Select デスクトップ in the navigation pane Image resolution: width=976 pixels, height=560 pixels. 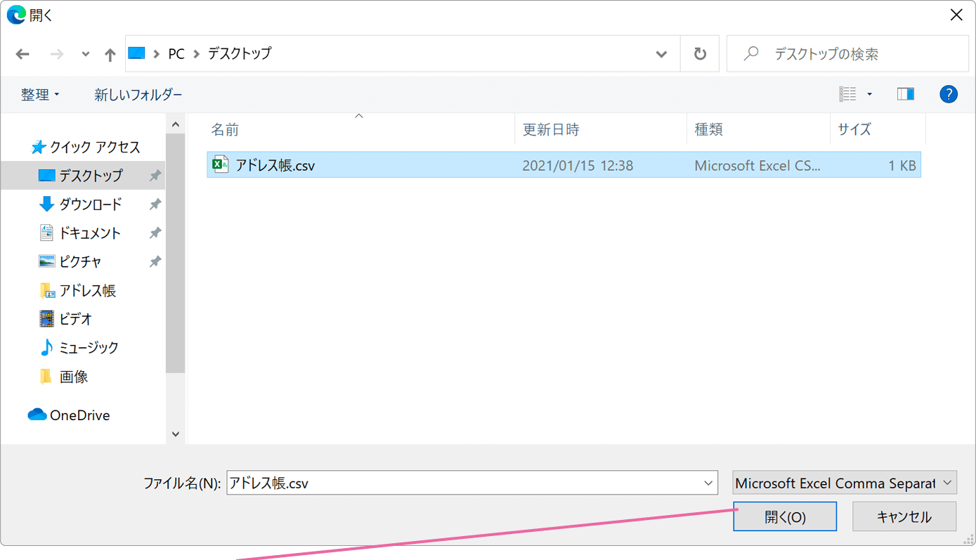click(x=83, y=176)
